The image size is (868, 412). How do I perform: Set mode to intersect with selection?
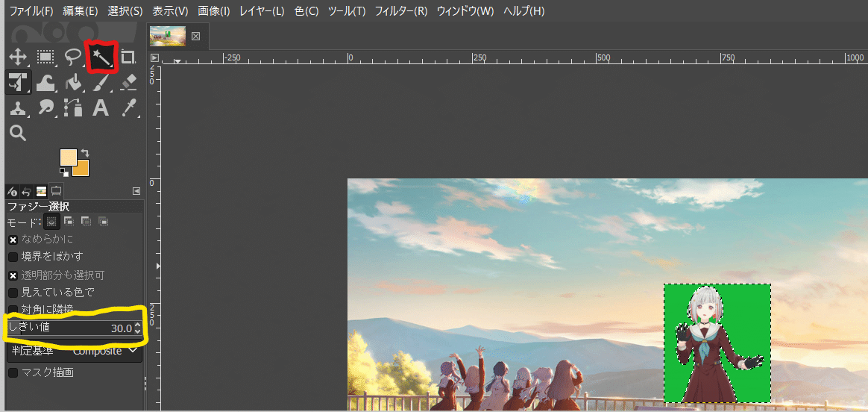pyautogui.click(x=103, y=222)
